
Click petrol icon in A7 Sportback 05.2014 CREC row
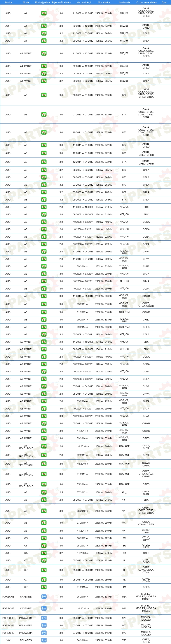tap(44, 485)
